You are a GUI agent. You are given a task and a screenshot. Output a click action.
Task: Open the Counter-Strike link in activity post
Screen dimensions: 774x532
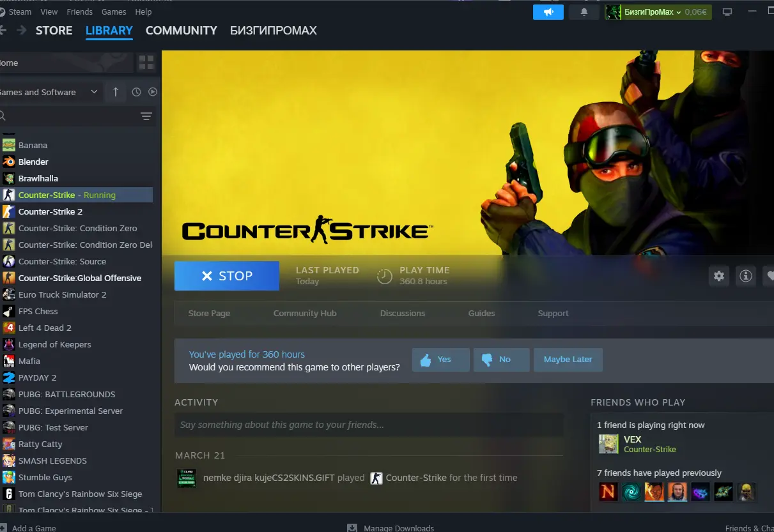pyautogui.click(x=416, y=478)
